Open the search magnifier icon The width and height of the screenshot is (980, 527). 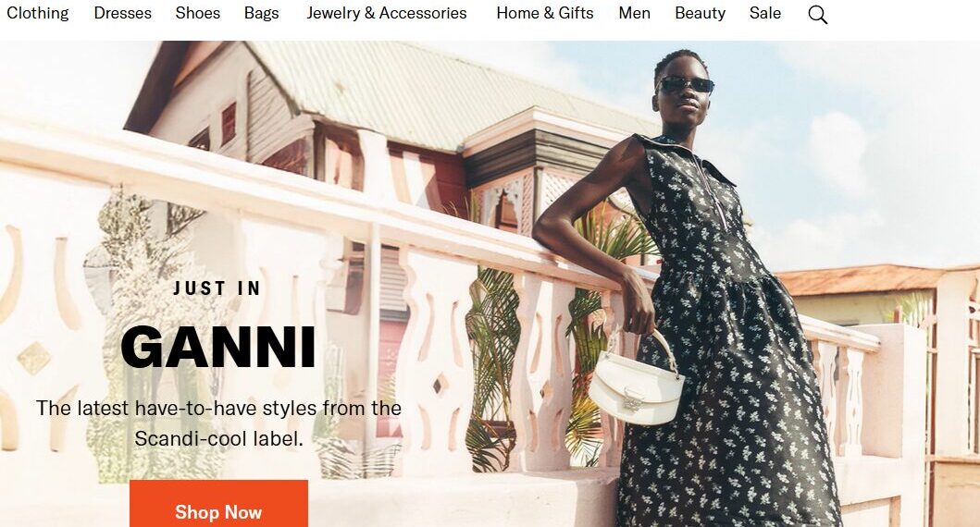click(x=817, y=15)
